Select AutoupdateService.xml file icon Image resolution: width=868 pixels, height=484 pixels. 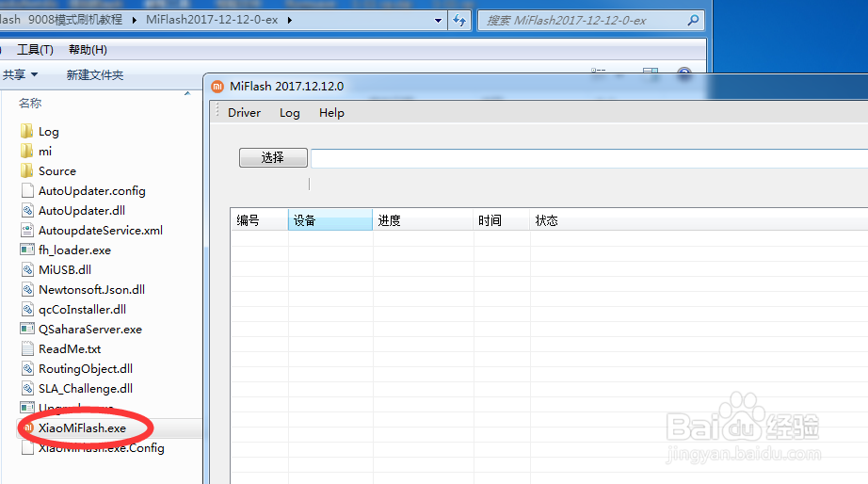tap(27, 231)
